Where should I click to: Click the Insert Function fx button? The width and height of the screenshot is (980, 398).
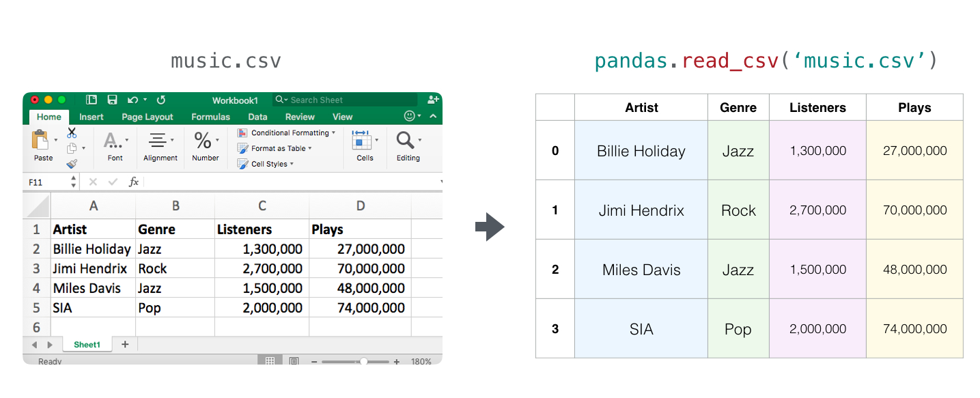(x=134, y=182)
